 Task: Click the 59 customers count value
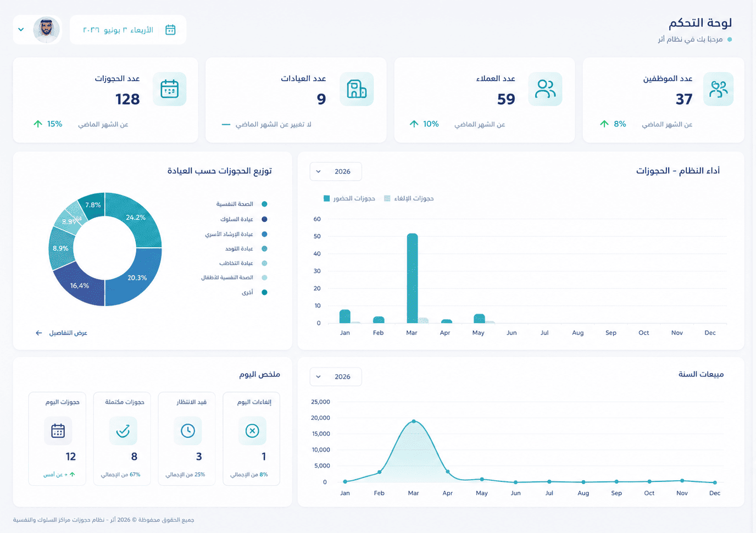pos(506,99)
